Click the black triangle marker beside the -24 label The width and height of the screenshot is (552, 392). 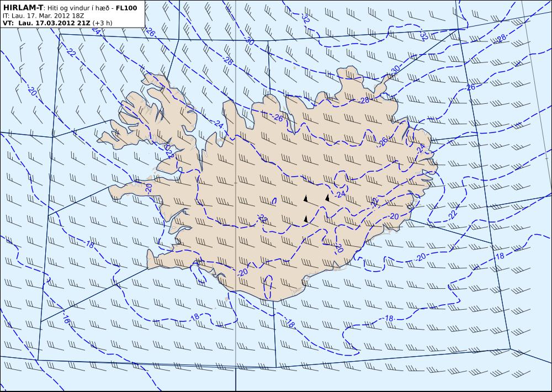click(x=327, y=198)
